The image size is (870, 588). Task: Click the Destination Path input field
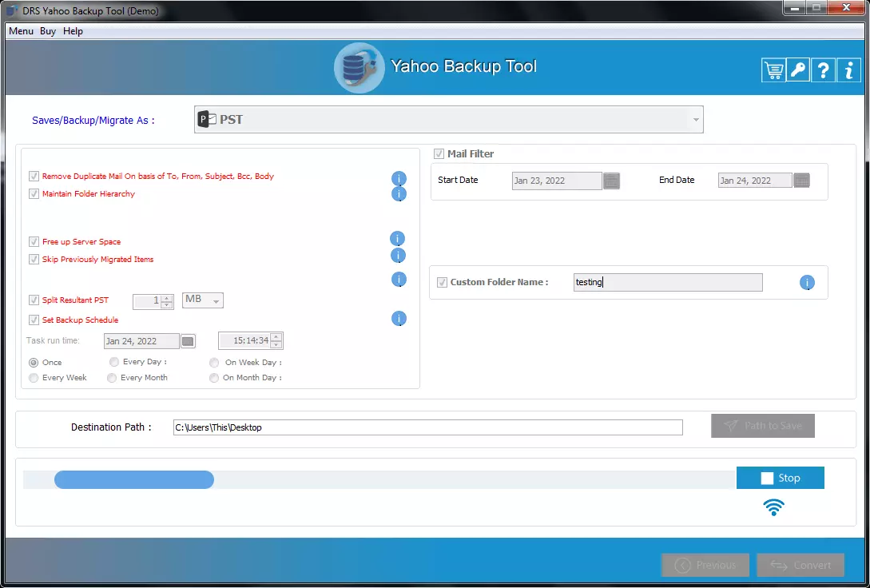427,427
